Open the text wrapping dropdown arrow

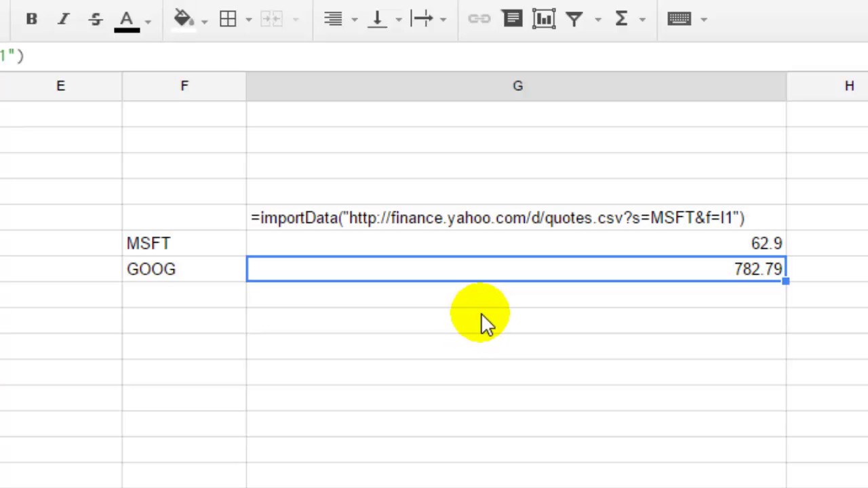[443, 20]
